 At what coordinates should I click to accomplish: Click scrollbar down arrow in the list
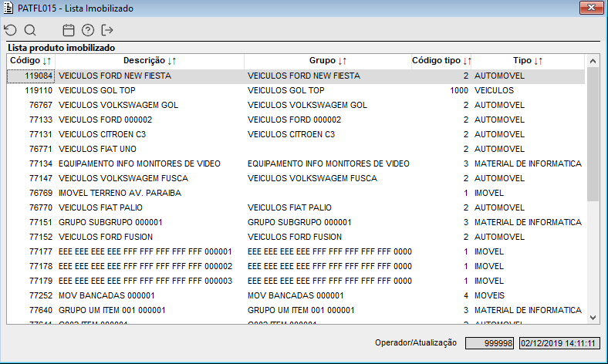tap(593, 318)
